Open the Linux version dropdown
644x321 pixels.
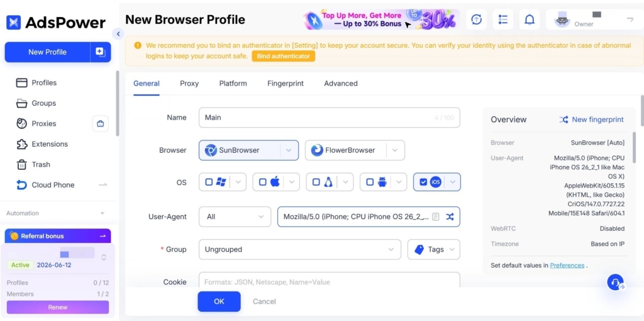pos(345,182)
